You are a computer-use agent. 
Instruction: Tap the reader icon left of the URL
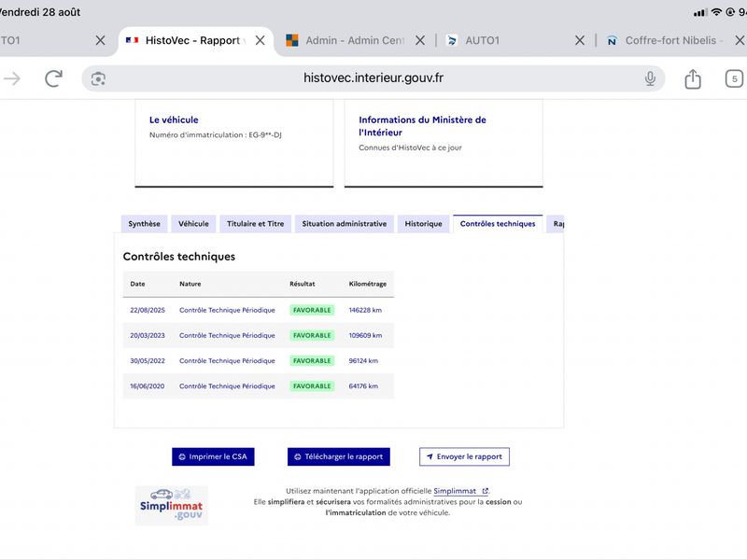[98, 78]
